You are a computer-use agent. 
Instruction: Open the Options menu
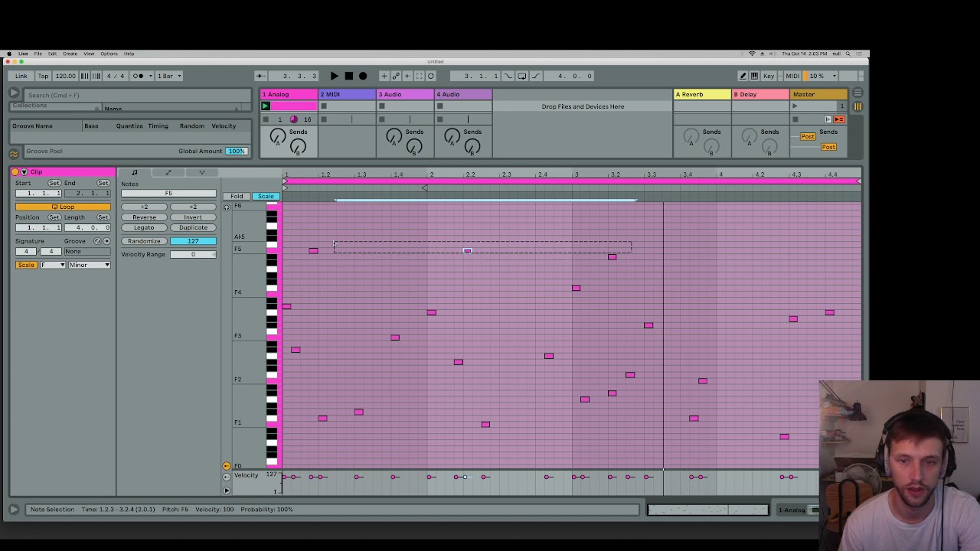pyautogui.click(x=109, y=54)
